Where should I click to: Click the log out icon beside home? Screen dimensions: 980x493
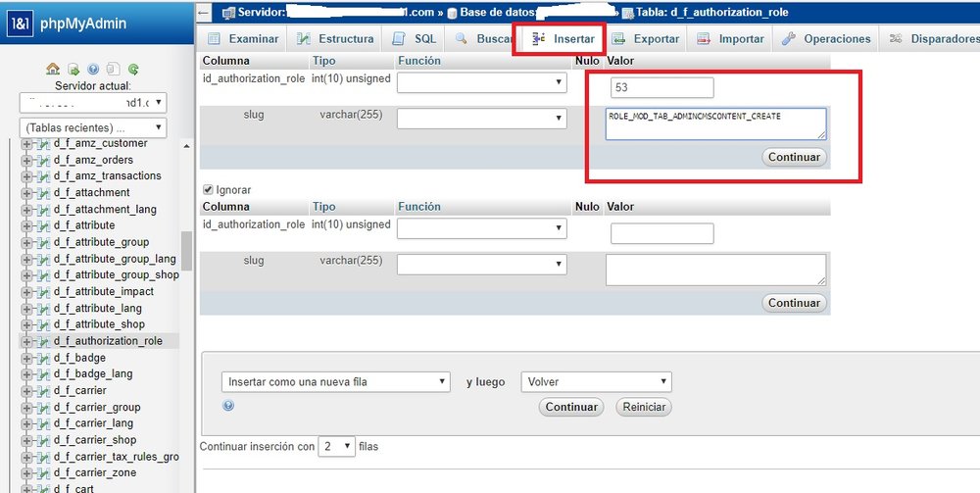(73, 70)
